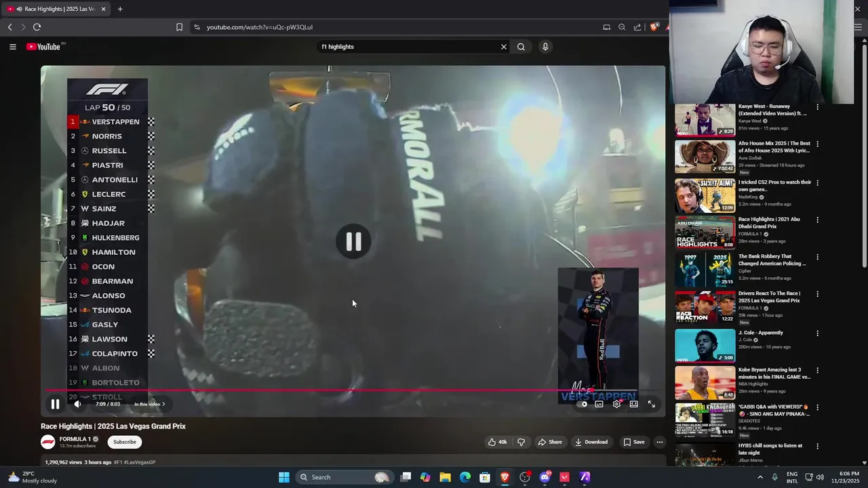
Task: Open the YouTube guide hamburger menu
Action: coord(12,47)
